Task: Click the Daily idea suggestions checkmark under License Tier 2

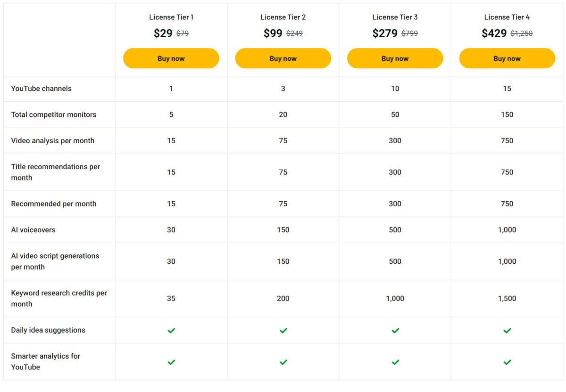Action: (x=283, y=330)
